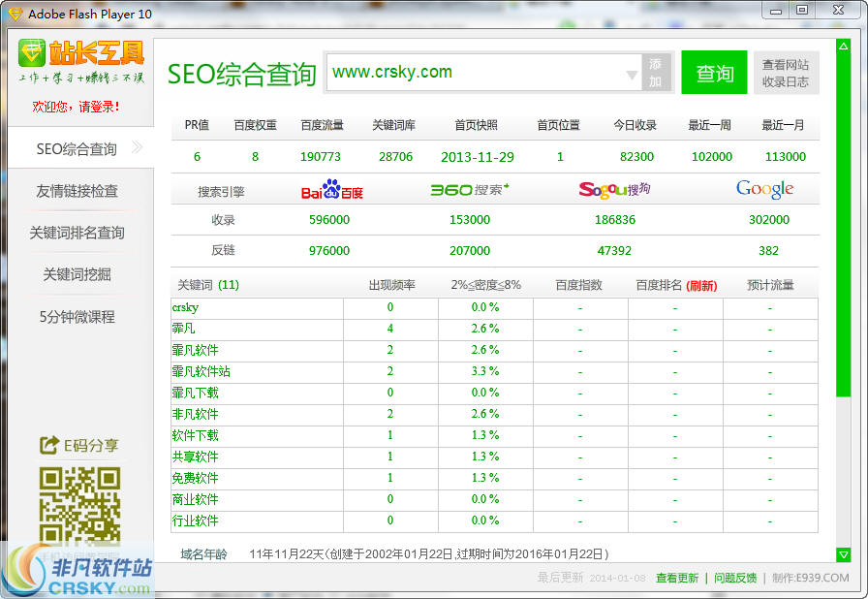Click the keyword 非凡软件
This screenshot has height=599, width=868.
point(195,414)
